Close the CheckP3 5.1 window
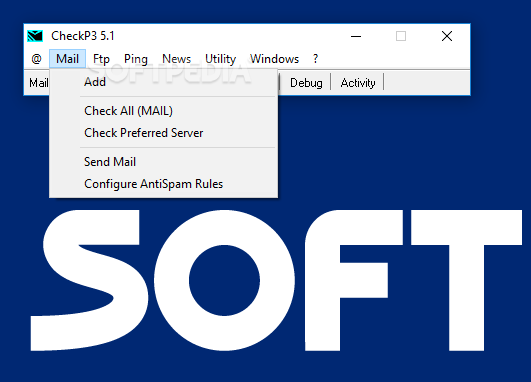 click(447, 36)
